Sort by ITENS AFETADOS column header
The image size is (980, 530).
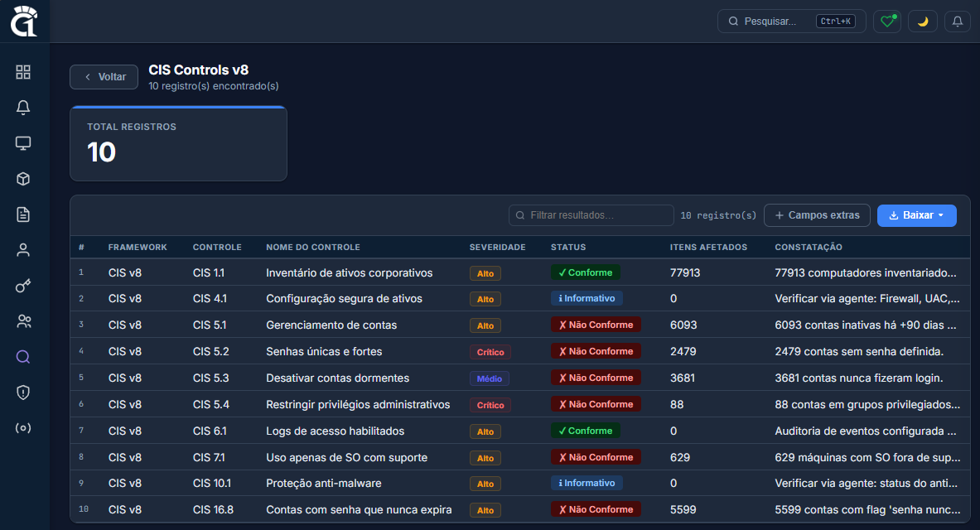(x=709, y=247)
